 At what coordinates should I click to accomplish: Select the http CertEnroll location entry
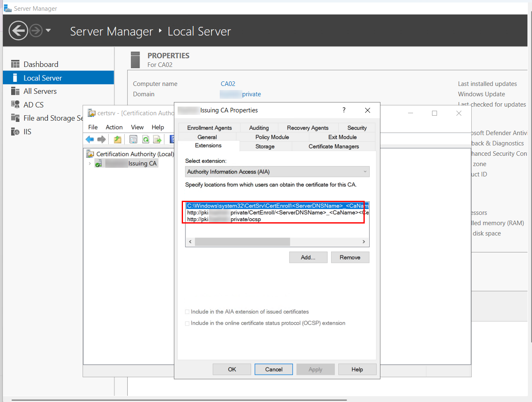tap(277, 213)
